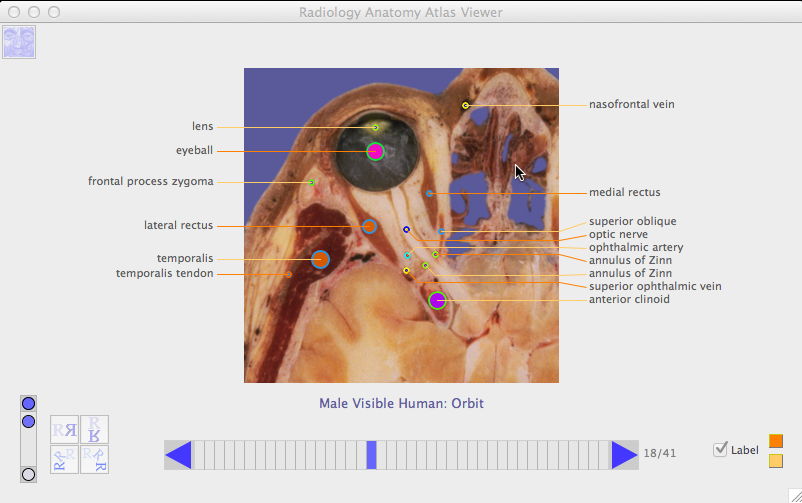Select the empty gray circle at vertical control bottom

click(x=29, y=474)
